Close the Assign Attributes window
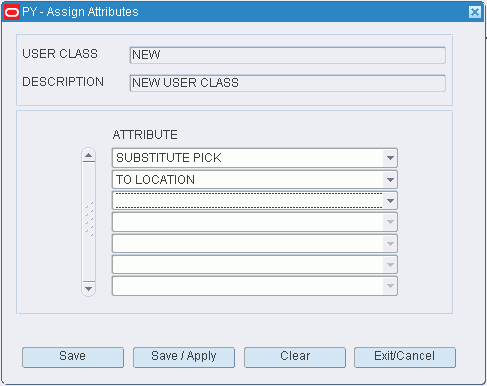Image resolution: width=487 pixels, height=386 pixels. tap(475, 12)
